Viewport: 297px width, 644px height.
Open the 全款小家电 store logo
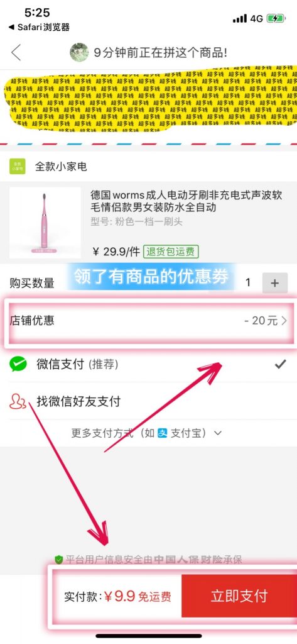[17, 166]
